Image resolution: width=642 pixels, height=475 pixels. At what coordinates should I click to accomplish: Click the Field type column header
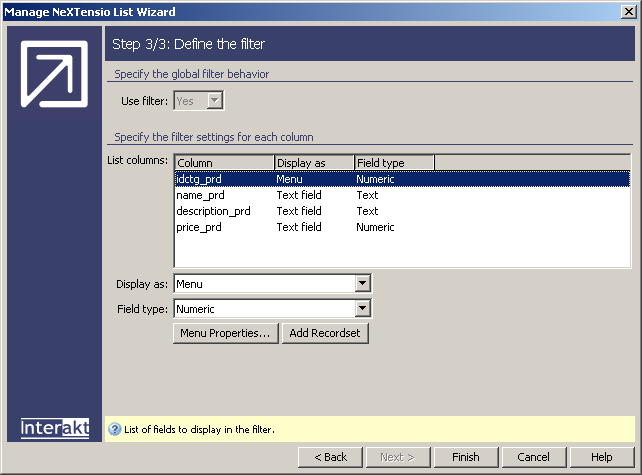point(394,162)
